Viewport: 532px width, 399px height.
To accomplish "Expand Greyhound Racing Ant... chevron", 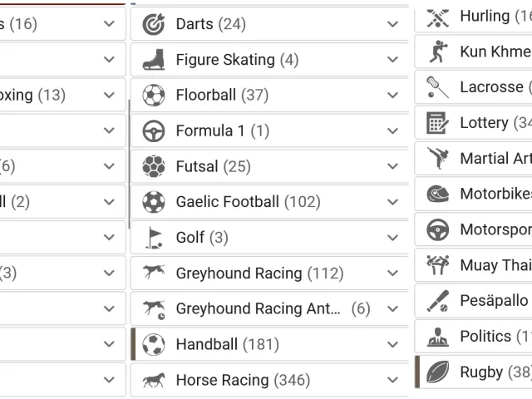I will tap(392, 309).
